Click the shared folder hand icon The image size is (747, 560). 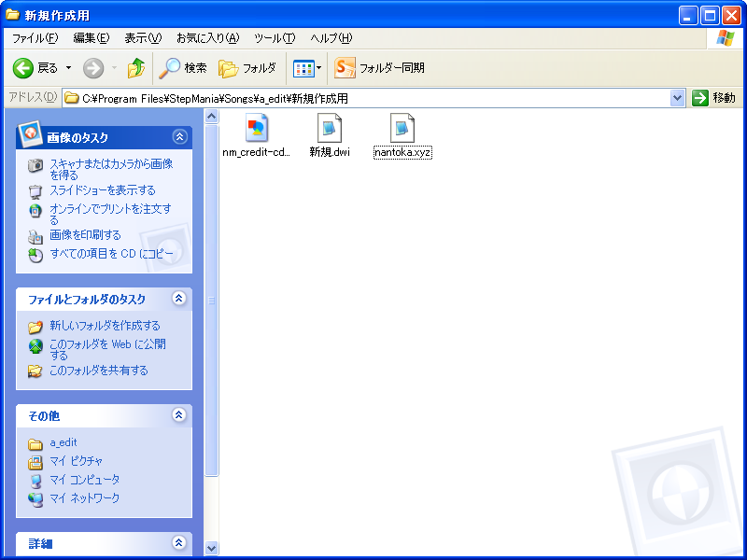35,371
